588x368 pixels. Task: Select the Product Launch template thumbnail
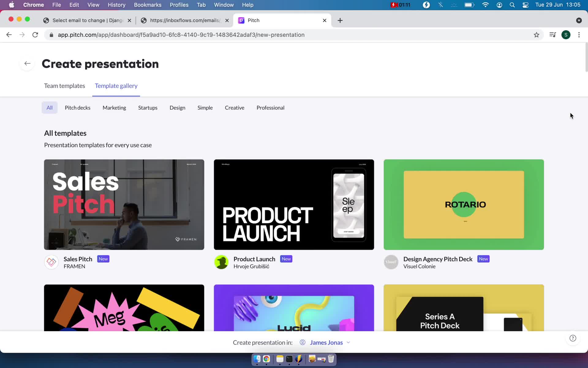pyautogui.click(x=294, y=204)
